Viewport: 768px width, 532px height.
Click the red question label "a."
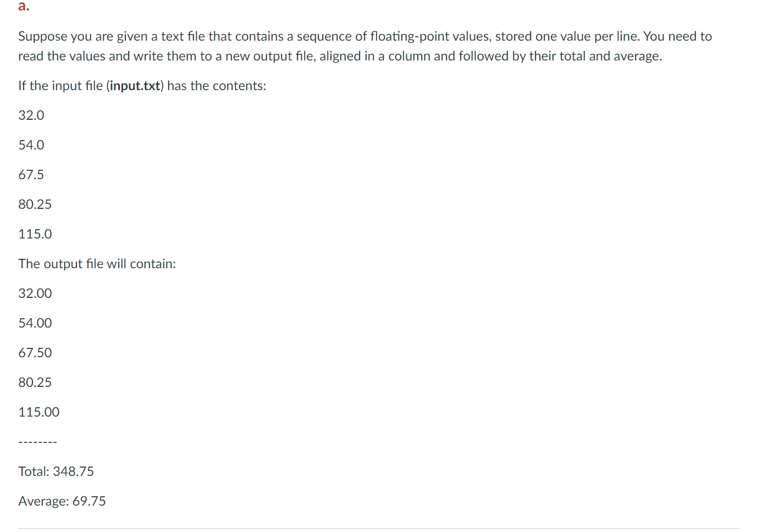point(24,6)
